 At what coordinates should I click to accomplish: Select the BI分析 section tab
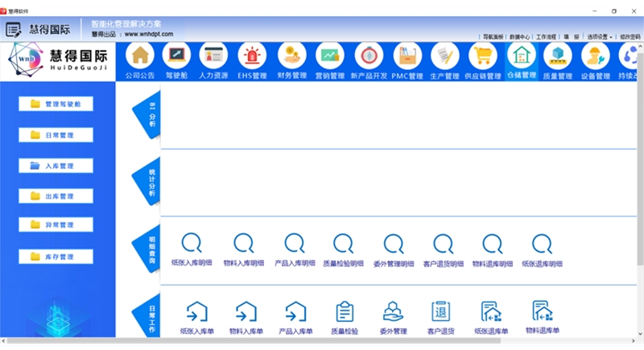click(x=147, y=115)
